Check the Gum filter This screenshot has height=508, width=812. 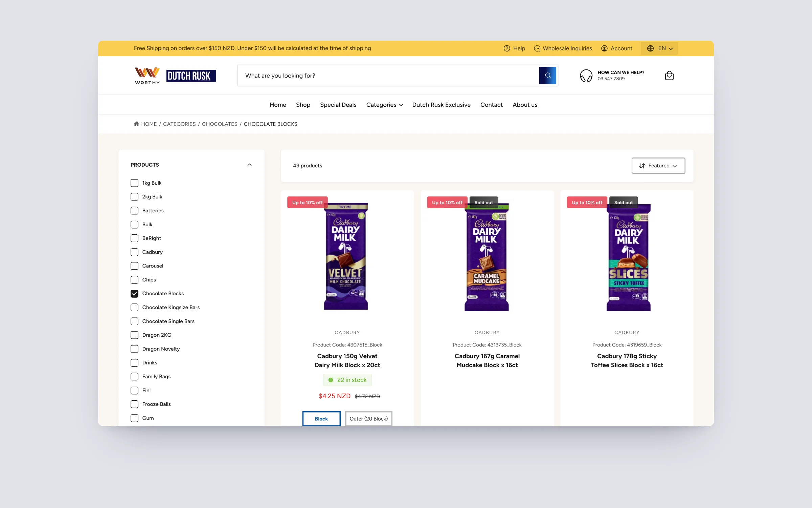134,418
